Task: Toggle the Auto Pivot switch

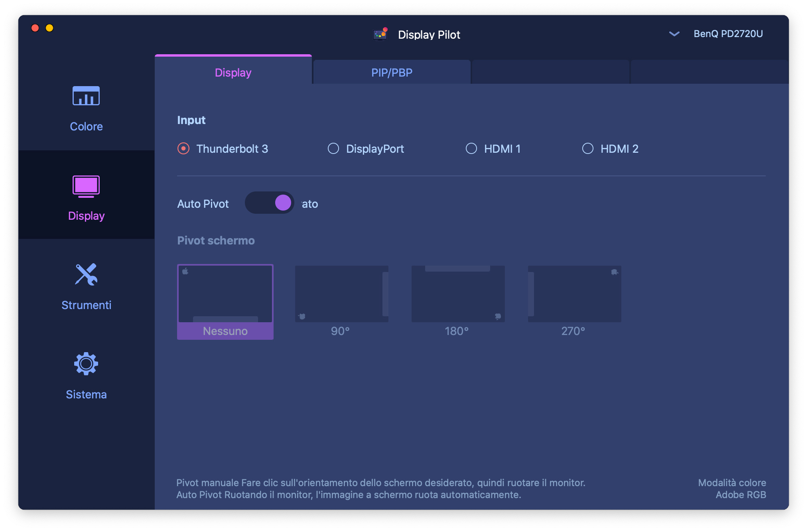Action: pyautogui.click(x=270, y=203)
